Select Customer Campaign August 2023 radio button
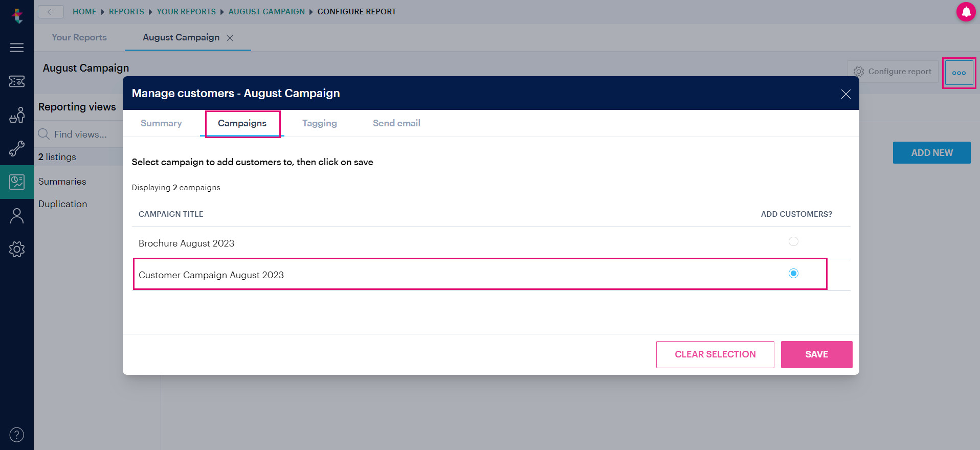 click(x=793, y=274)
